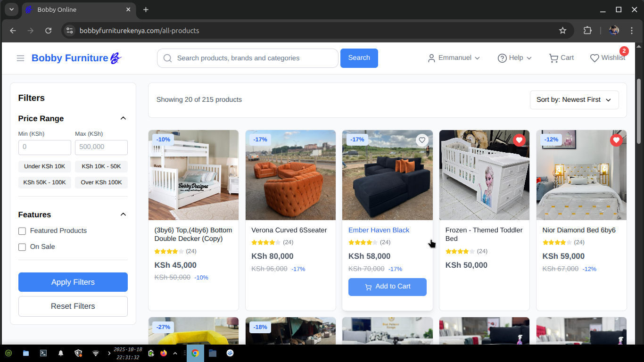644x362 pixels.
Task: Open the hamburger navigation menu
Action: click(20, 58)
